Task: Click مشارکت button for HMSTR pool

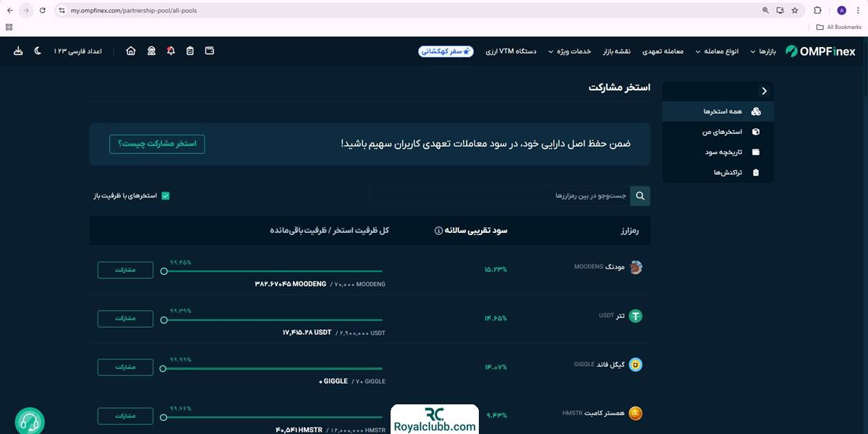Action: 125,416
